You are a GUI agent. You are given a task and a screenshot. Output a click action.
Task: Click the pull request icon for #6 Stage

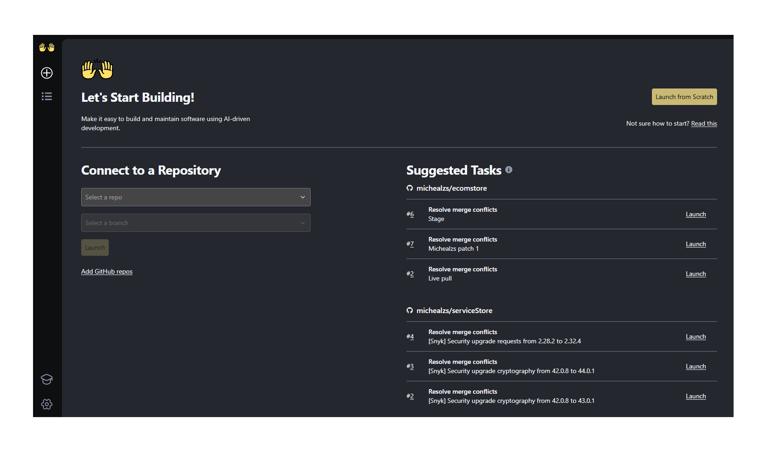tap(410, 214)
